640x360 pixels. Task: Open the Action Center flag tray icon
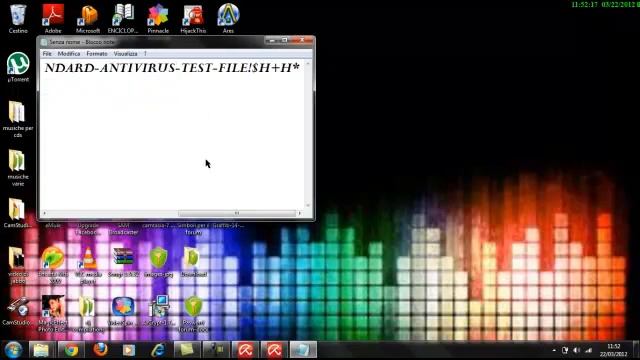tap(565, 350)
